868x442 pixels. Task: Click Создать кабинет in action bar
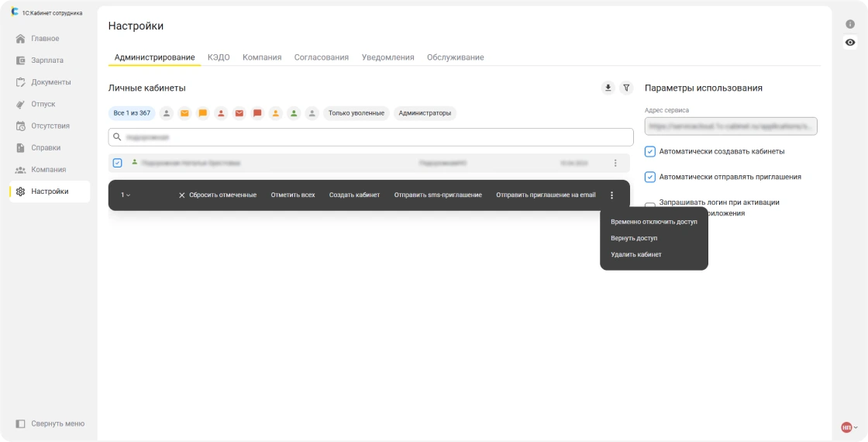(x=354, y=195)
